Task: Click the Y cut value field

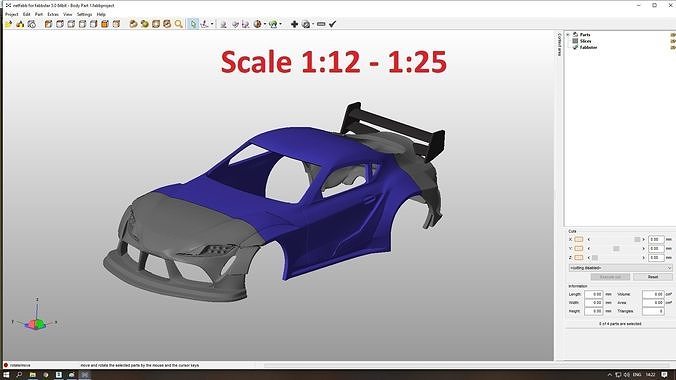Action: pyautogui.click(x=656, y=248)
